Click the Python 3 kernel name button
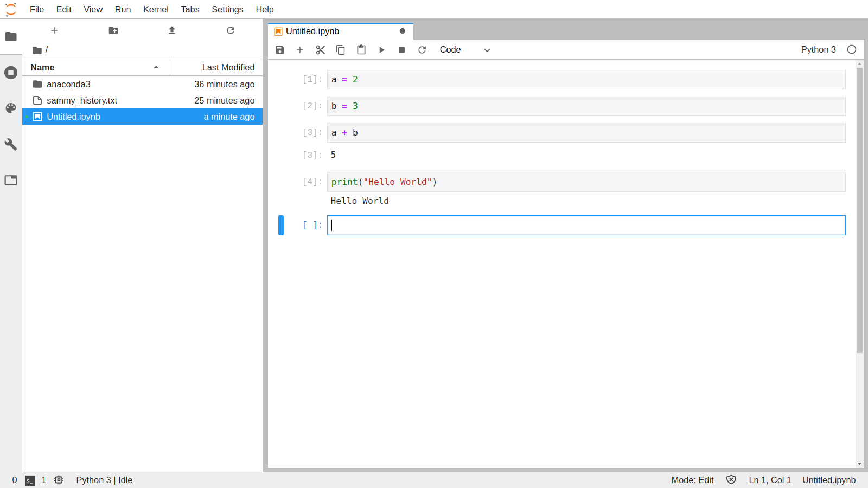868x488 pixels. tap(818, 49)
